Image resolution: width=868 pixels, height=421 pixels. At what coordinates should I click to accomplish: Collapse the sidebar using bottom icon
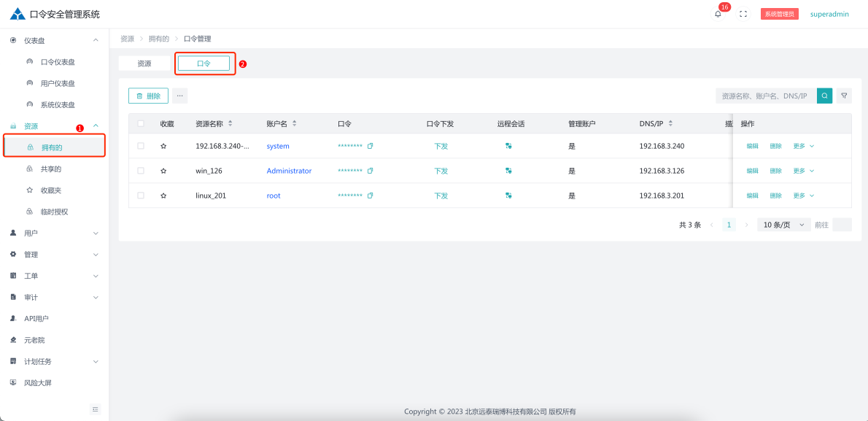pos(95,409)
